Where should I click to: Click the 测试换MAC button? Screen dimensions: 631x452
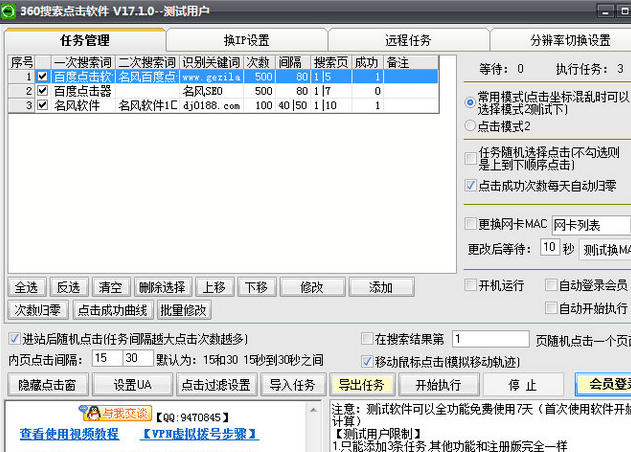click(x=605, y=250)
